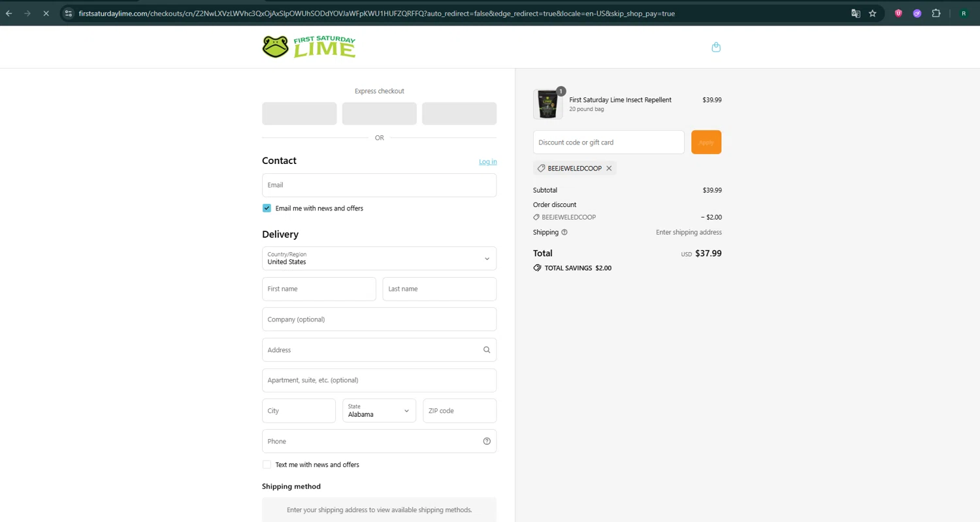
Task: Click the Enter shipping address text
Action: 689,233
